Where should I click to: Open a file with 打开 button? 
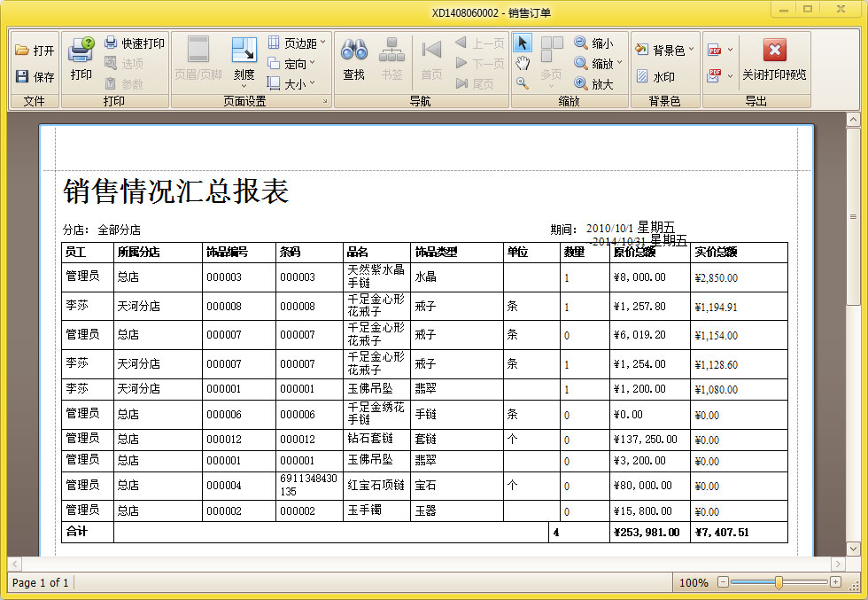tap(35, 51)
